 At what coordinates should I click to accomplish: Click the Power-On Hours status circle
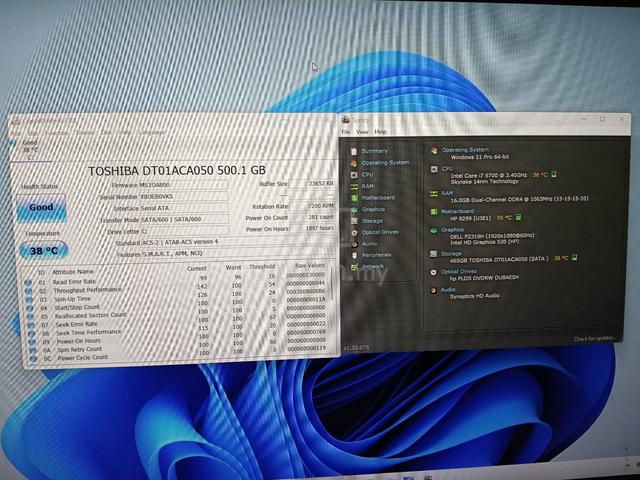[33, 342]
